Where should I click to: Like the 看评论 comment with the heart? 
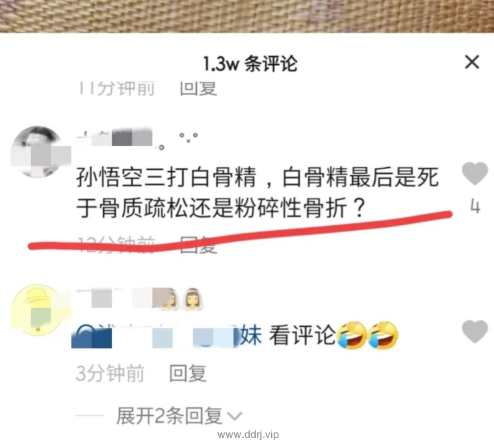click(475, 331)
